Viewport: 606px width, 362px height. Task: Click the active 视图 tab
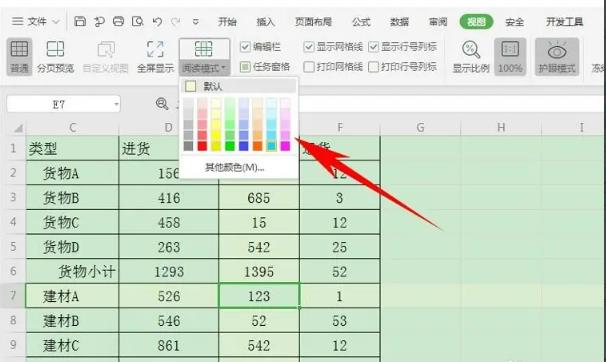point(476,22)
